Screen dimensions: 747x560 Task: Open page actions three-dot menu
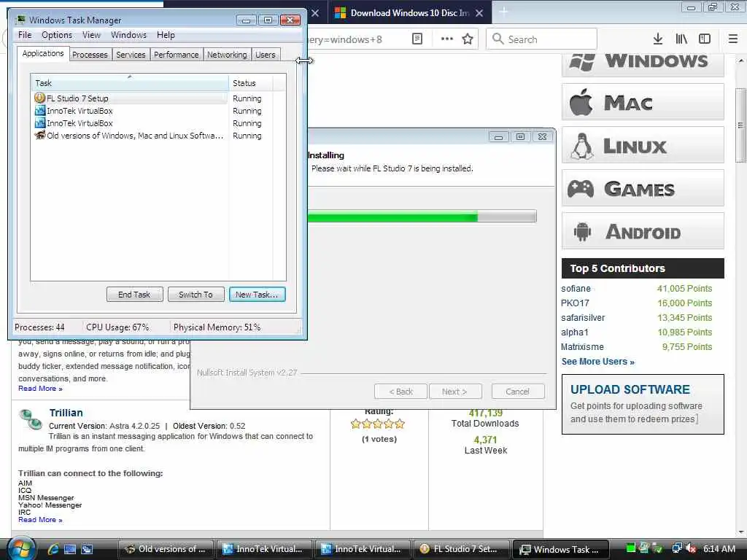click(447, 39)
